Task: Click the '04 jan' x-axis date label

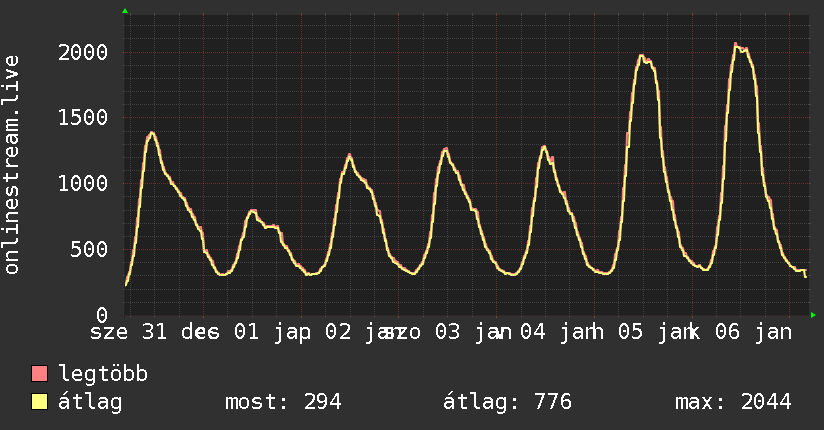Action: (559, 332)
